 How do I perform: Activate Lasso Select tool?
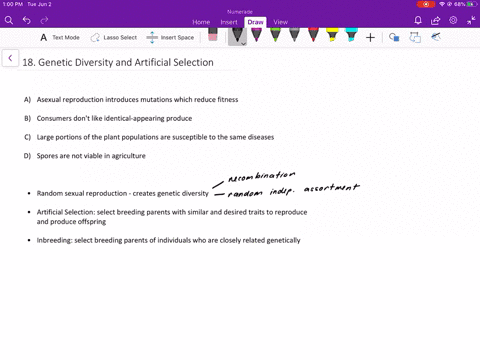pos(114,38)
